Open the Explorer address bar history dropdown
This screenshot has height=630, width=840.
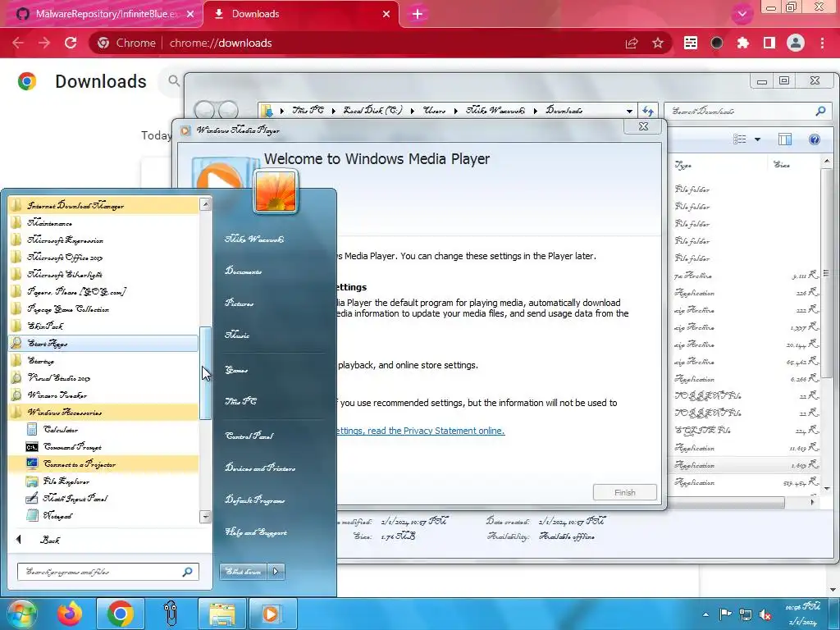click(x=629, y=111)
